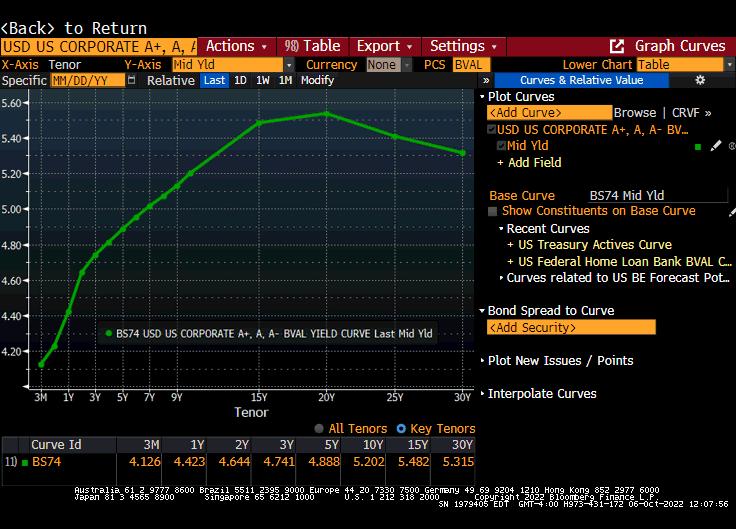Image resolution: width=736 pixels, height=529 pixels.
Task: Collapse the Bond Spread to Curve section
Action: [482, 311]
